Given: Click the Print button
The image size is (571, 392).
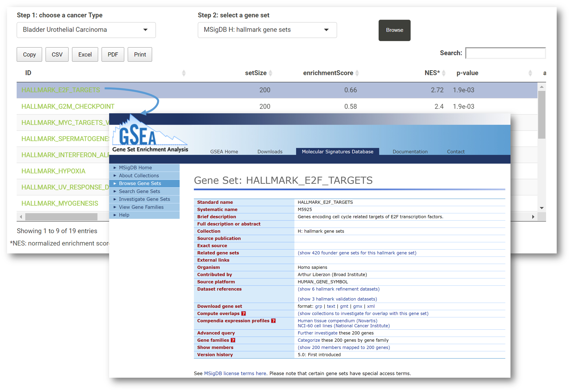Looking at the screenshot, I should (x=140, y=55).
